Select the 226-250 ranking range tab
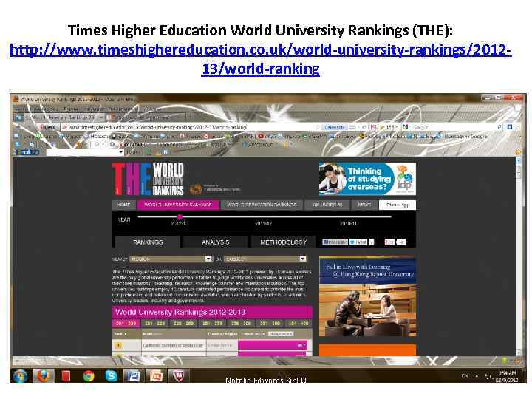The height and width of the screenshot is (399, 532). click(x=184, y=324)
